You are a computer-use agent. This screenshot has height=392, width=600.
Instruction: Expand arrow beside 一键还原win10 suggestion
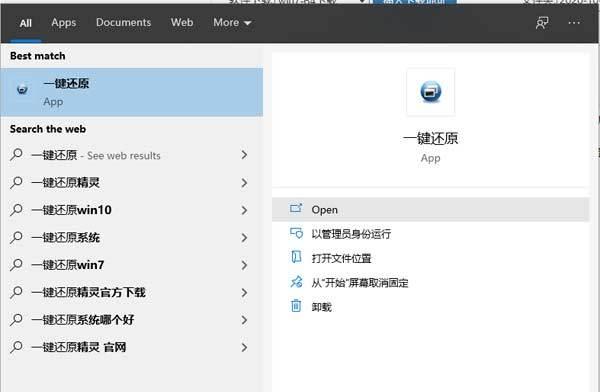tap(244, 210)
